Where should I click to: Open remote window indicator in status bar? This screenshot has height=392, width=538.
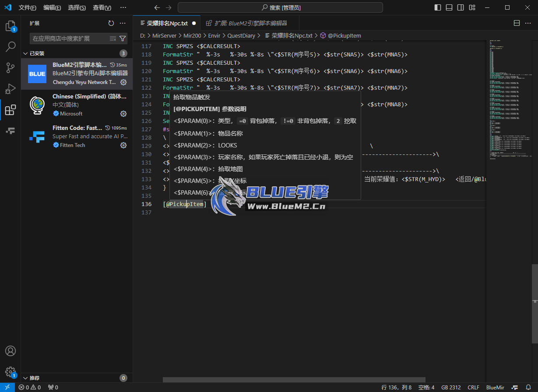point(7,387)
